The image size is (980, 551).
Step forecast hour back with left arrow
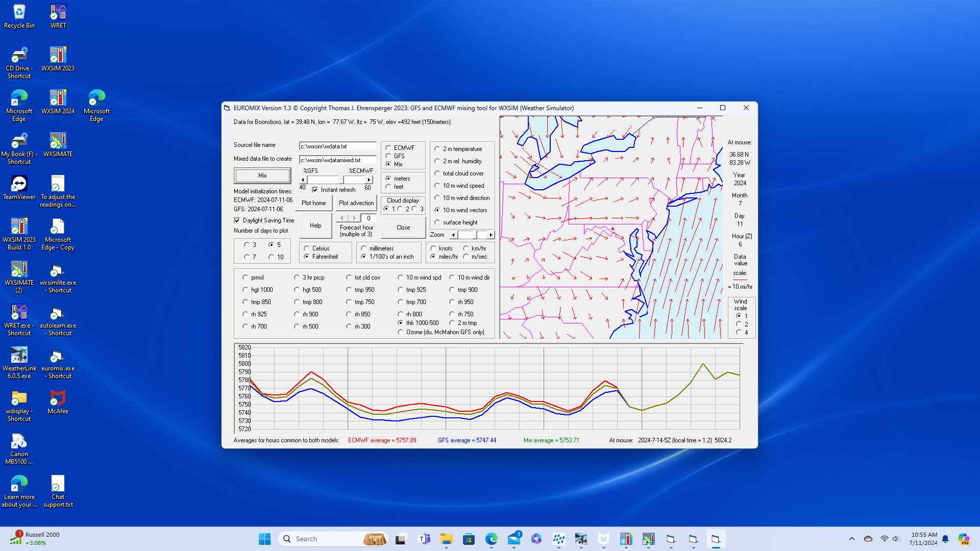click(342, 218)
